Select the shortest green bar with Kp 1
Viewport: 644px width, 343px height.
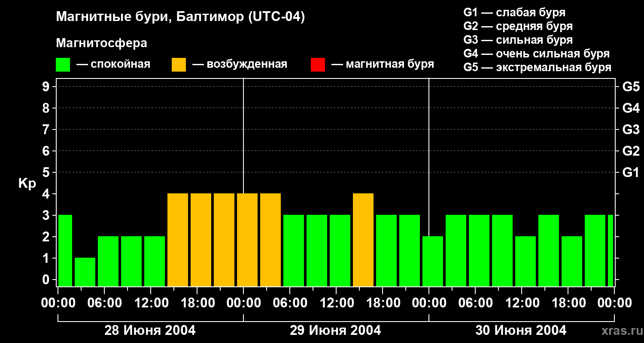click(85, 272)
